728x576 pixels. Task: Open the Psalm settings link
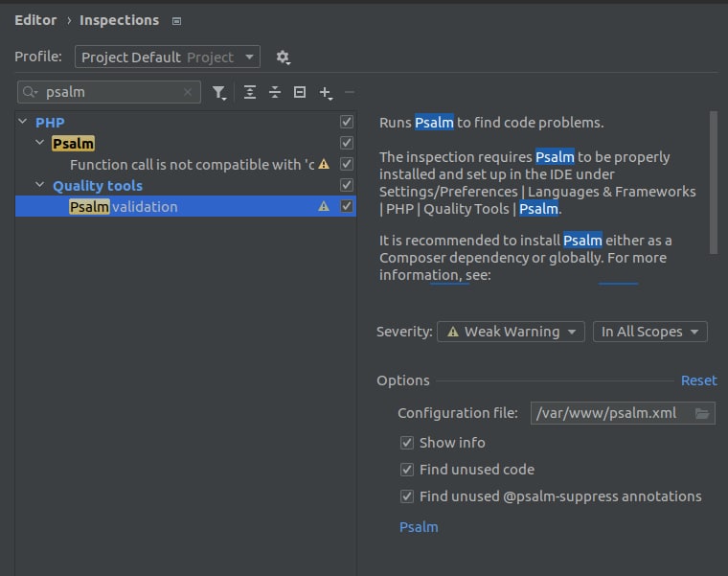point(419,527)
